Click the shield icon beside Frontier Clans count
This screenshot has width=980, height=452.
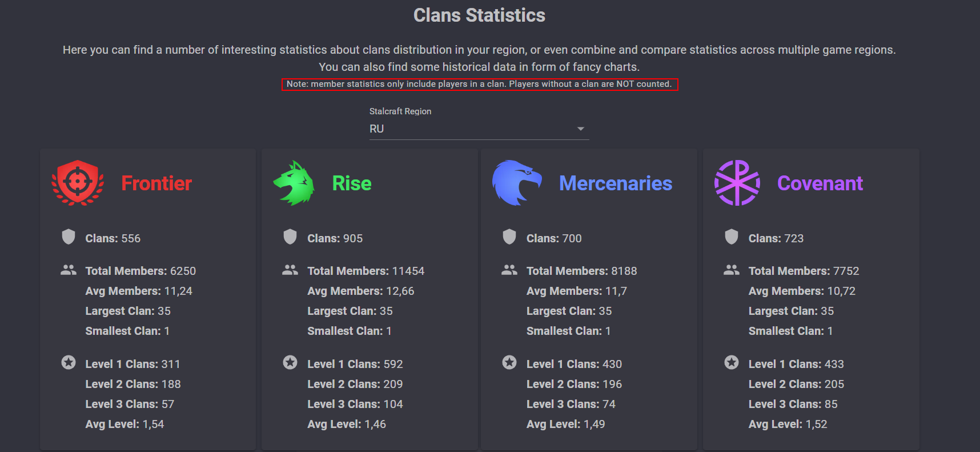point(69,237)
